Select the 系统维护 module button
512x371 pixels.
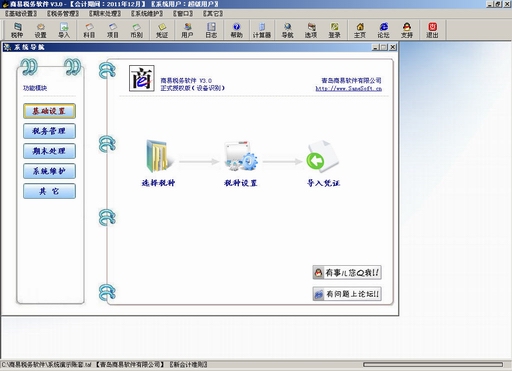49,171
